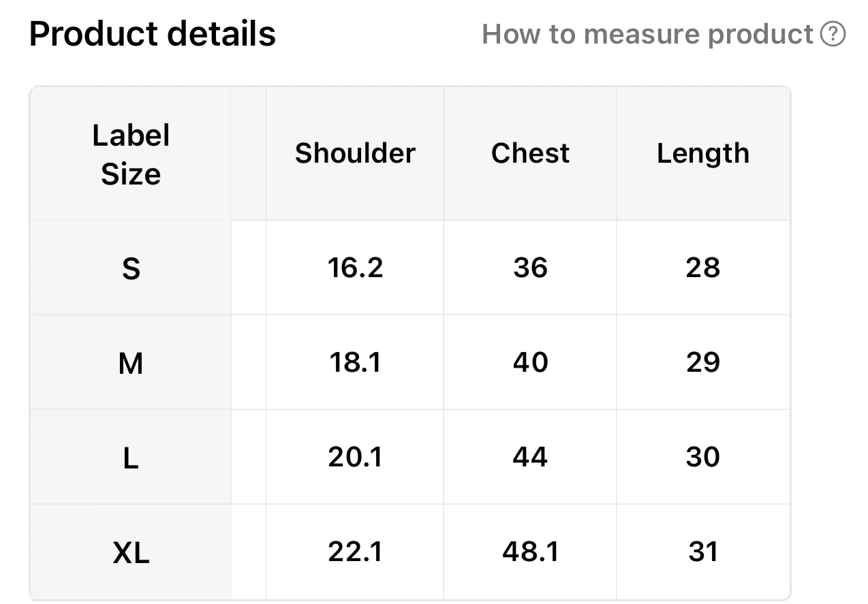The width and height of the screenshot is (868, 604).
Task: Click the question mark help icon
Action: click(x=833, y=33)
